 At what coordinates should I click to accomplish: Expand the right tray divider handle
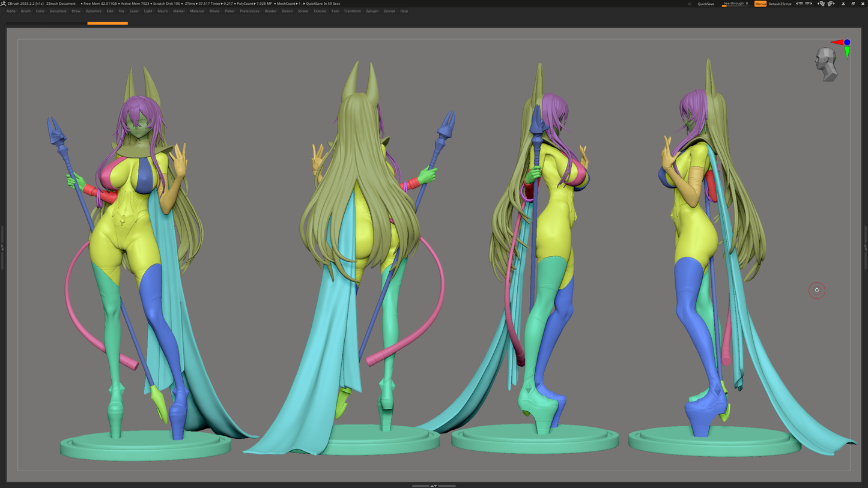tap(866, 247)
